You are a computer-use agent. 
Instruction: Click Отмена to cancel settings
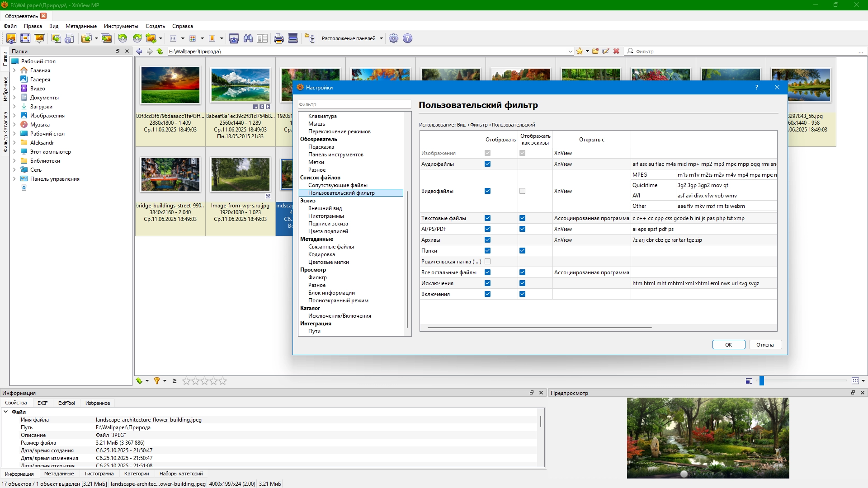pyautogui.click(x=765, y=345)
